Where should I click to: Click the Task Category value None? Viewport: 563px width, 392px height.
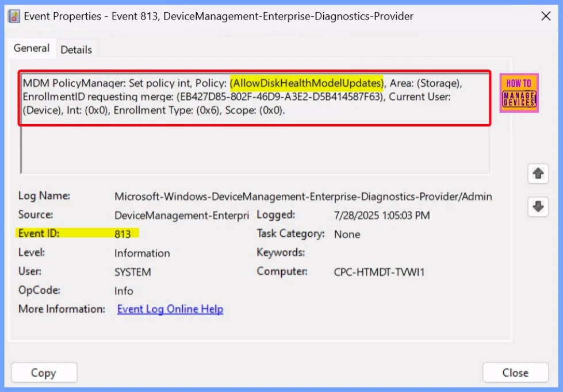coord(347,234)
